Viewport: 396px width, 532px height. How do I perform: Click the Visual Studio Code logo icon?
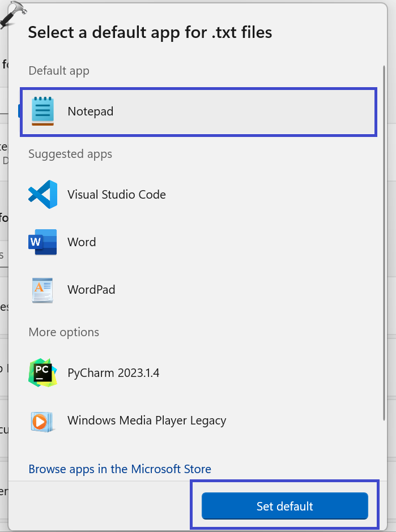42,195
